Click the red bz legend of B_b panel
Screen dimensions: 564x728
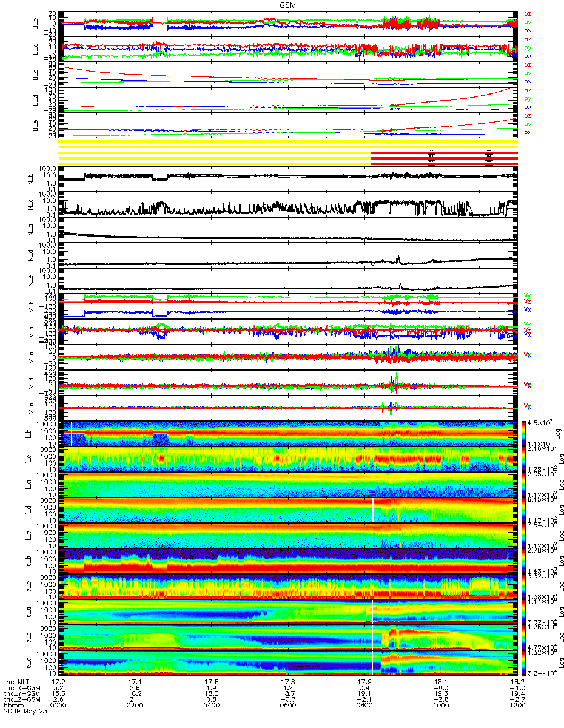pyautogui.click(x=528, y=13)
